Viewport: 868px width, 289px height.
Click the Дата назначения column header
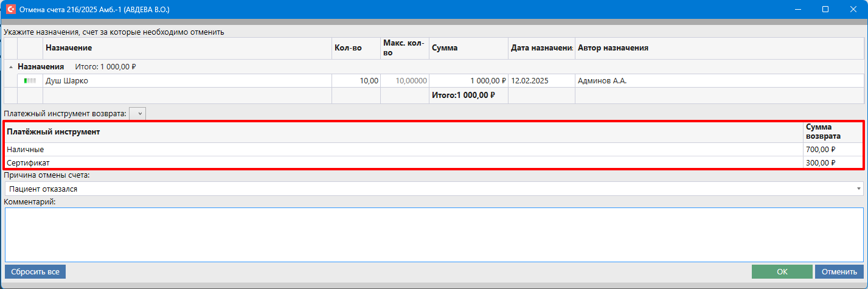click(x=541, y=48)
